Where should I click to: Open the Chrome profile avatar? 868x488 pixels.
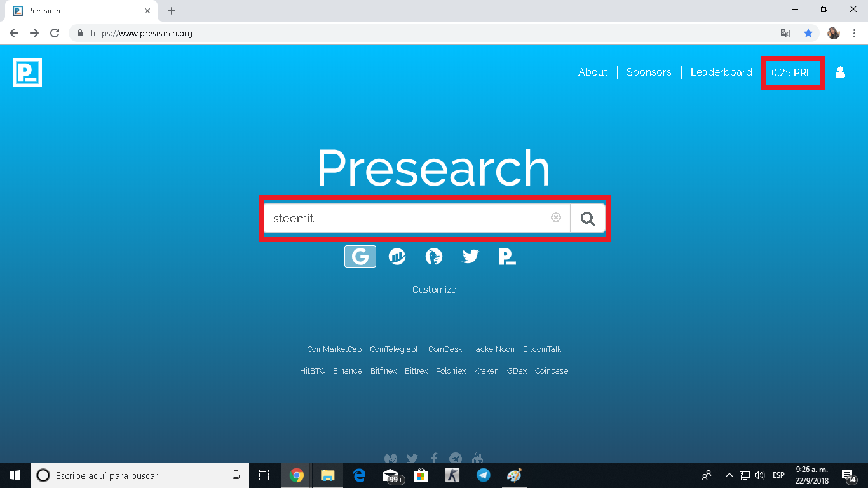coord(834,33)
